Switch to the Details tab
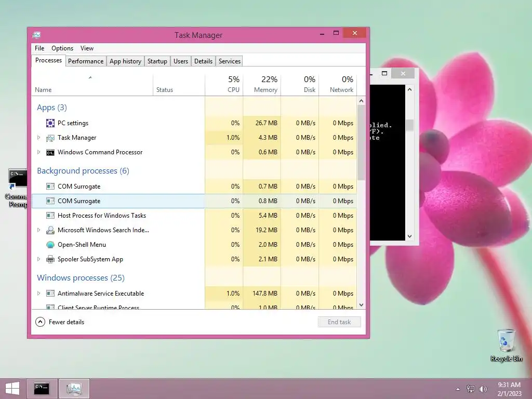The width and height of the screenshot is (532, 399). [203, 61]
